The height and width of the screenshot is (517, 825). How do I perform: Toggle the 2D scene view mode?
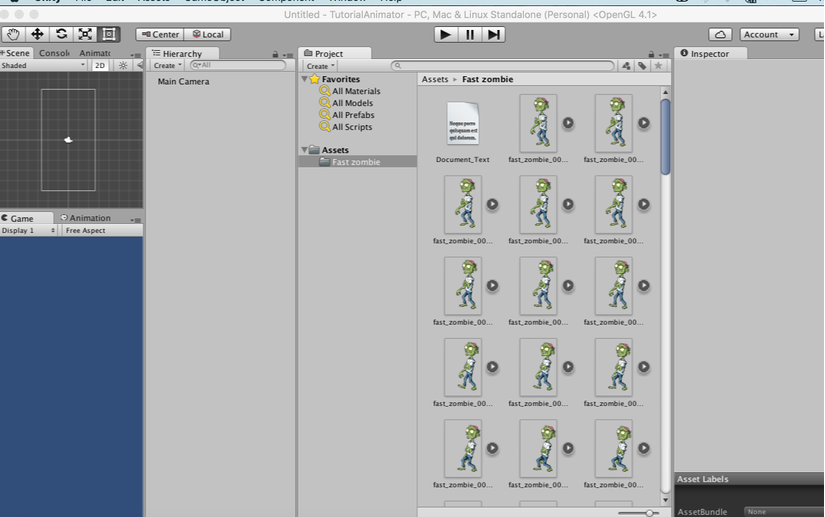pos(100,65)
